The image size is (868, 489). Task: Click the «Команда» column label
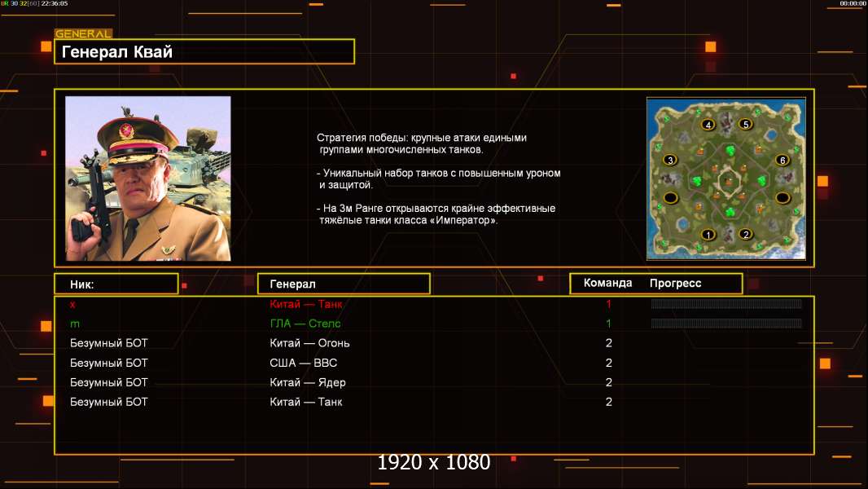(x=607, y=284)
